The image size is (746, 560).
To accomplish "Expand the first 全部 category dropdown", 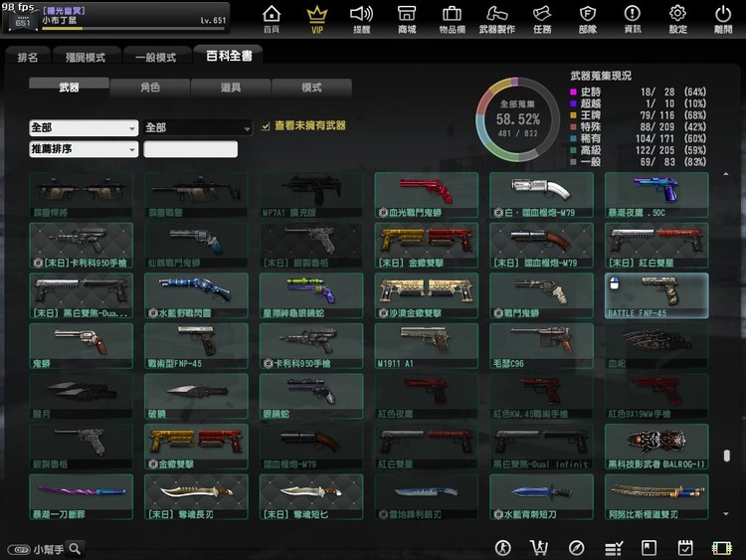I will pyautogui.click(x=84, y=127).
